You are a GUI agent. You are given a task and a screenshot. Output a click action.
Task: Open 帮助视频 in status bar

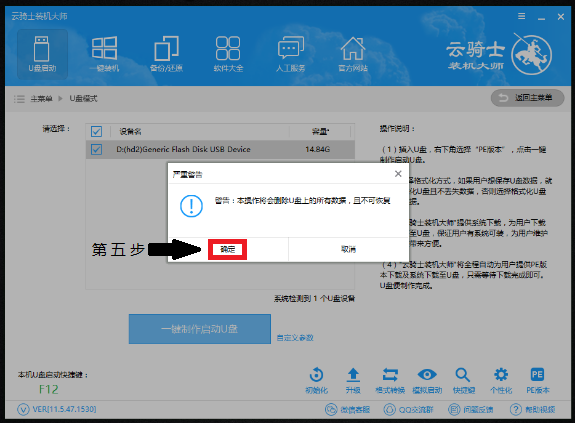pos(532,409)
